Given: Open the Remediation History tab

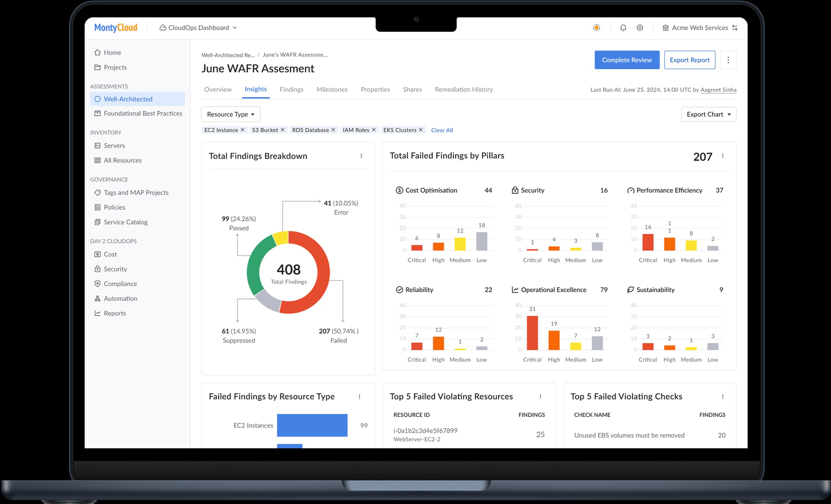Looking at the screenshot, I should coord(463,89).
